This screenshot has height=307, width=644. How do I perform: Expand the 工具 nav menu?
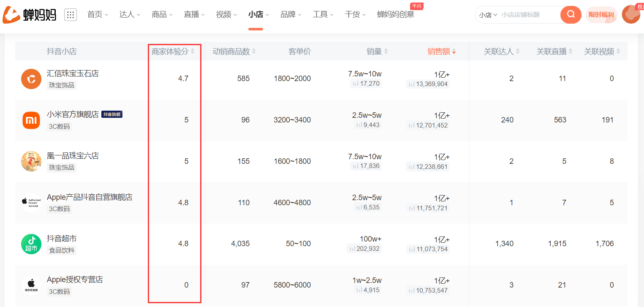coord(323,14)
